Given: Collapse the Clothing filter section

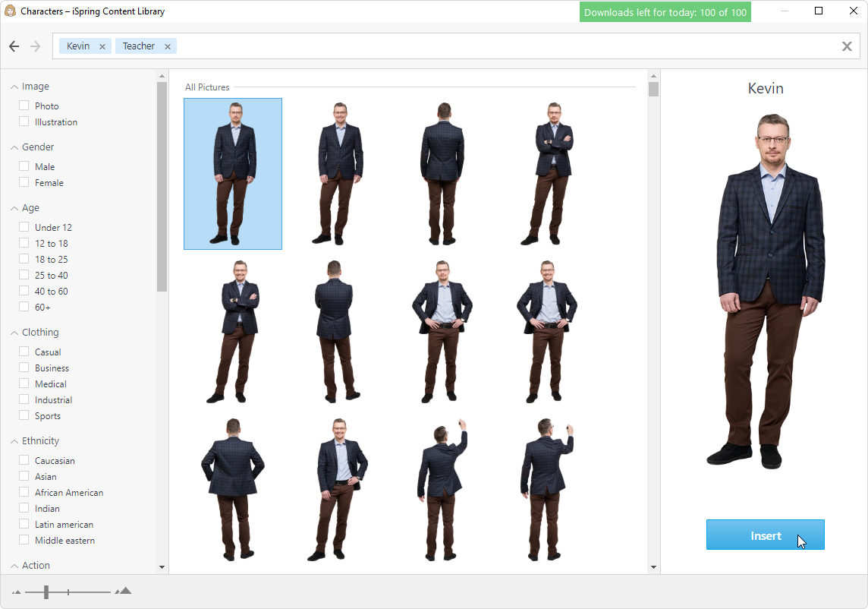Looking at the screenshot, I should [x=14, y=333].
